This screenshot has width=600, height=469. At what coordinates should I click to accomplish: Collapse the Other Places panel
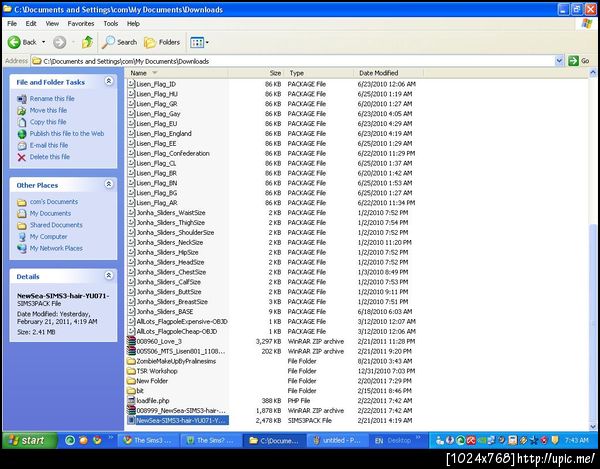click(109, 184)
